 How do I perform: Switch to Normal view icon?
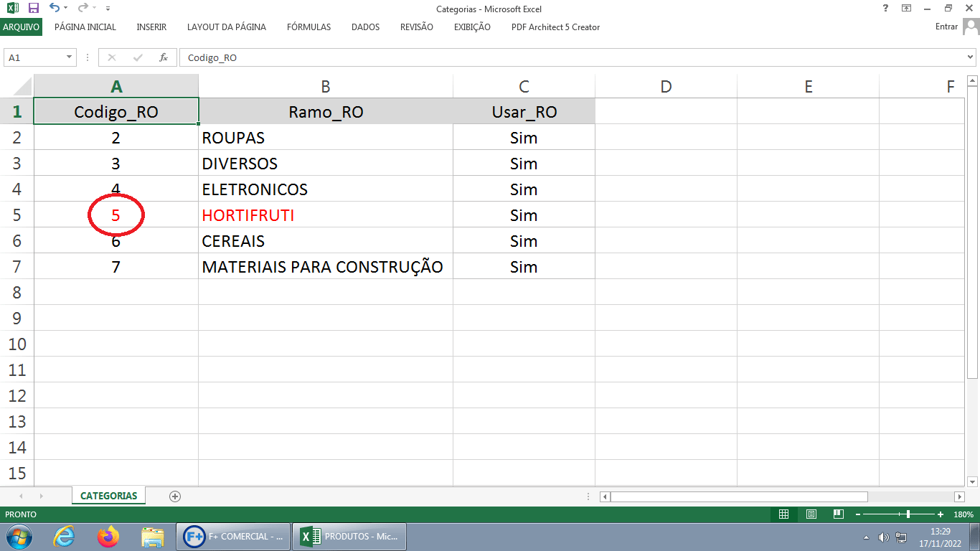(x=784, y=514)
